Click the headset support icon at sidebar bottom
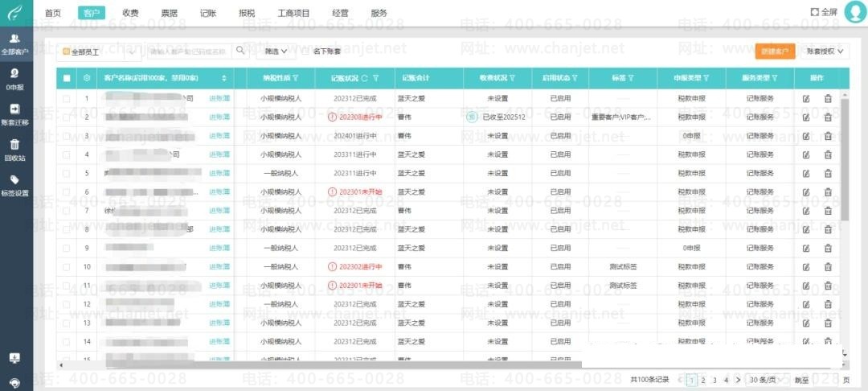Image resolution: width=868 pixels, height=391 pixels. pos(15,383)
